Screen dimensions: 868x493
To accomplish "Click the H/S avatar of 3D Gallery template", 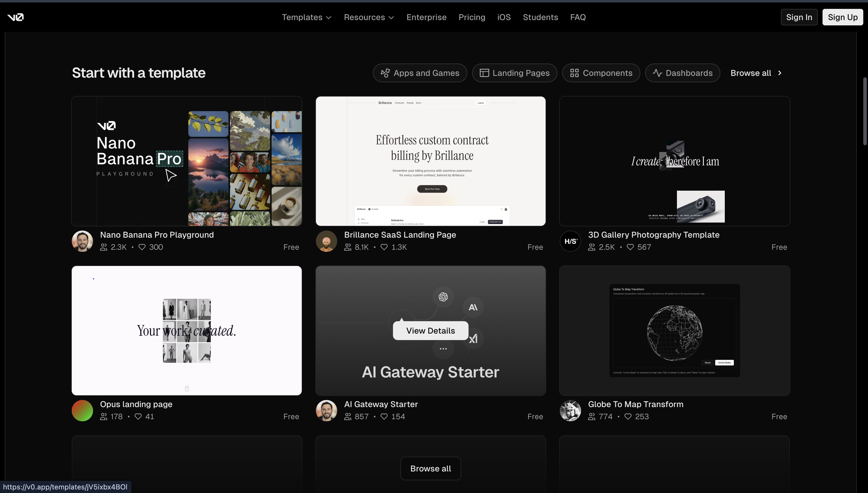I will pyautogui.click(x=570, y=241).
